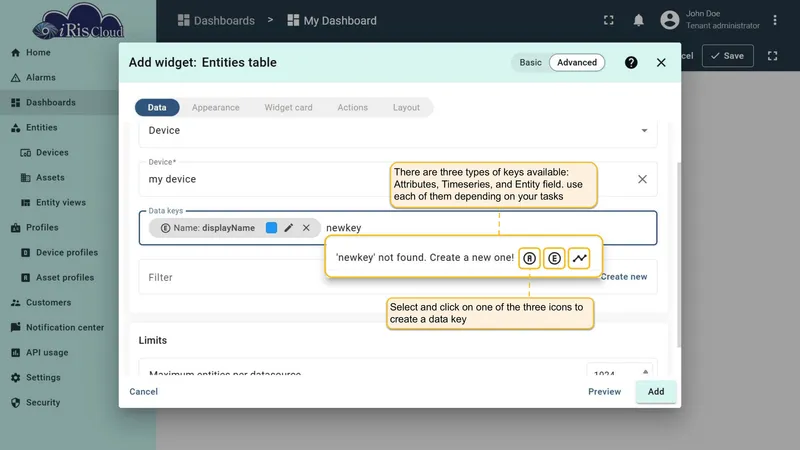
Task: Click the Cancel button in the dialog
Action: point(143,392)
